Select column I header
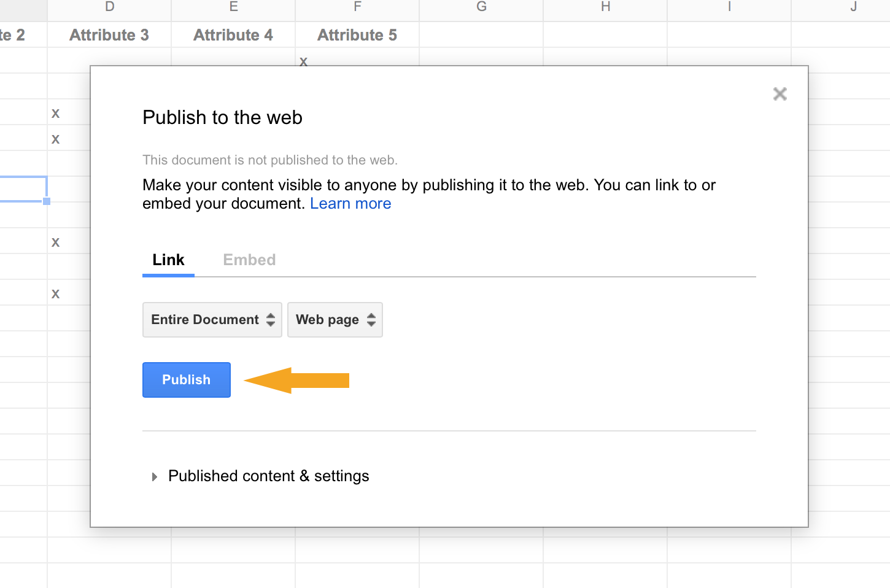Screen dimensions: 890x588 [729, 7]
